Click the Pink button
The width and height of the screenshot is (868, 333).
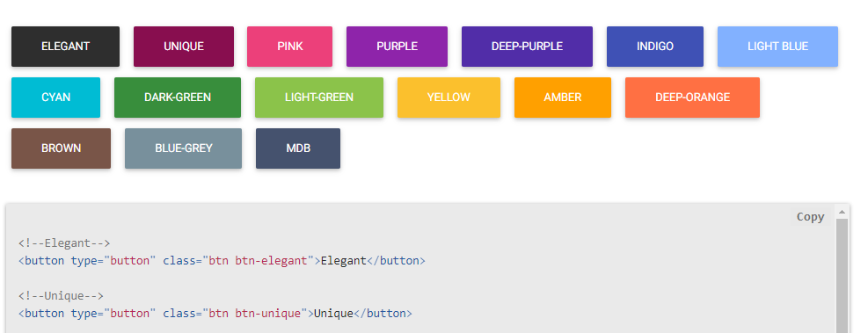pyautogui.click(x=289, y=47)
